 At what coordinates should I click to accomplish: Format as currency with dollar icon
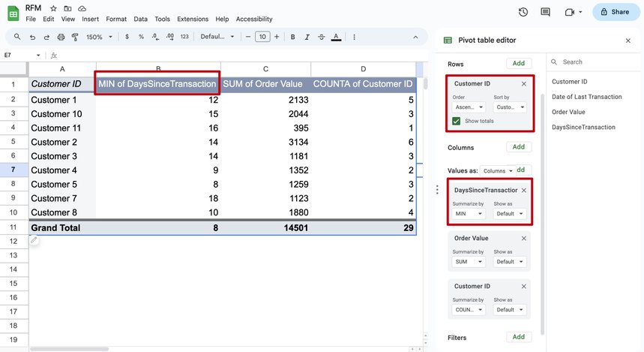[x=127, y=37]
